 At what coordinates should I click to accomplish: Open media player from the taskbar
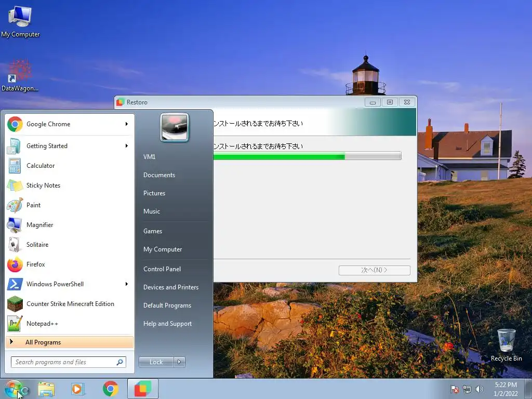coord(77,389)
